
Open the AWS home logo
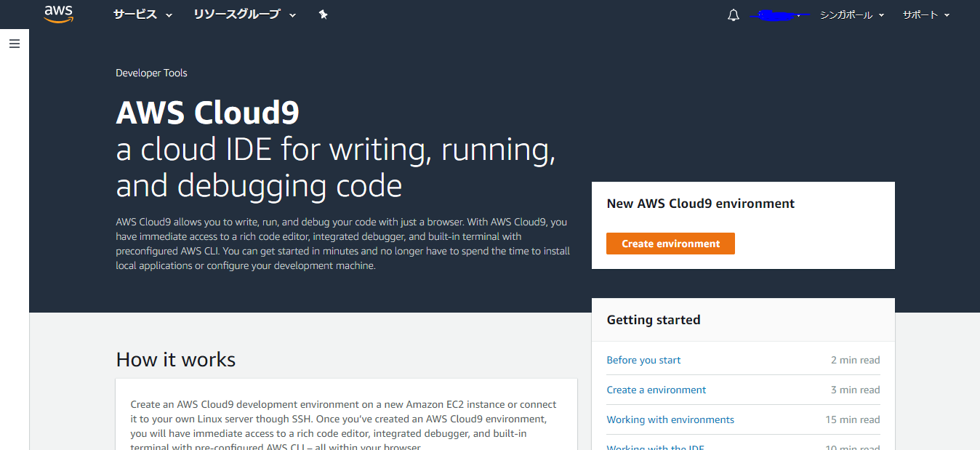point(59,14)
